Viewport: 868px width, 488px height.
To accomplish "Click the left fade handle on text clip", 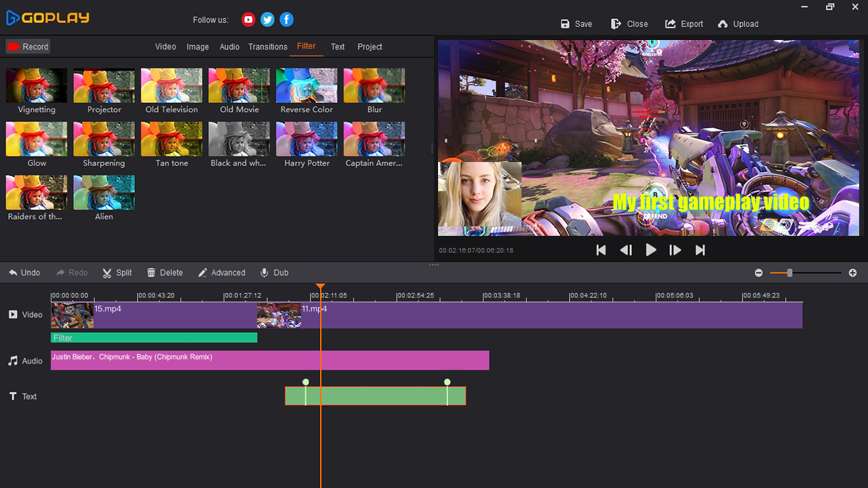I will [306, 383].
